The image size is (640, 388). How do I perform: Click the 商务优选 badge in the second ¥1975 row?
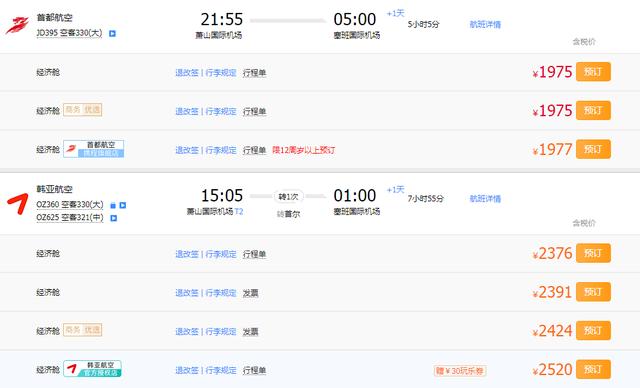82,110
